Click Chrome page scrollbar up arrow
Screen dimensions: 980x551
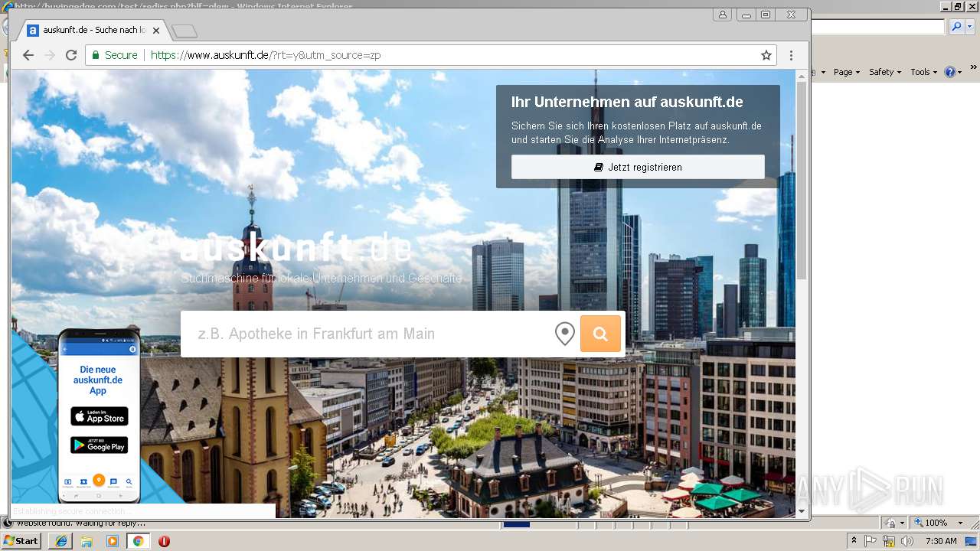click(x=802, y=75)
